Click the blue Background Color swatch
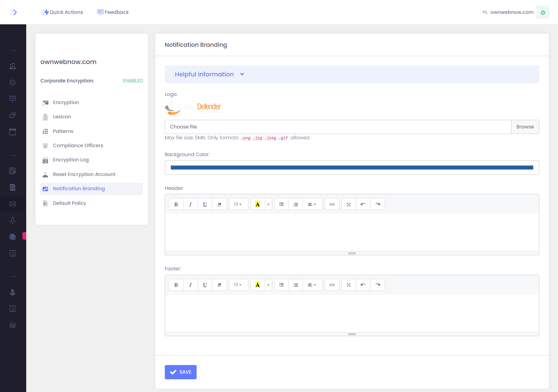Screen dimensions: 558x392 click(352, 168)
